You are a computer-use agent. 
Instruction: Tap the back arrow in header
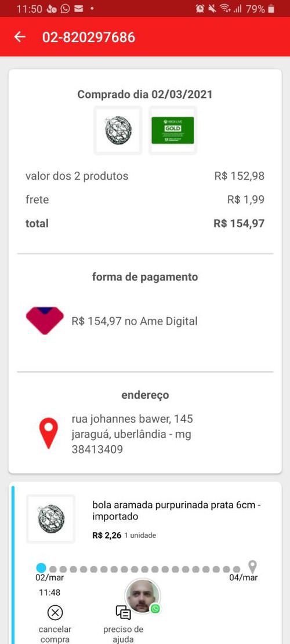pyautogui.click(x=20, y=37)
